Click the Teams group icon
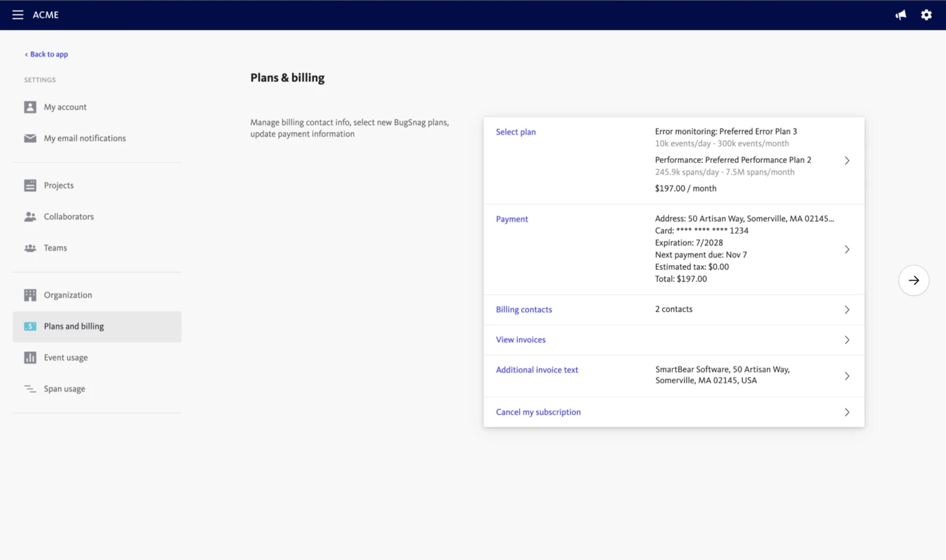Viewport: 946px width, 560px height. [x=30, y=248]
